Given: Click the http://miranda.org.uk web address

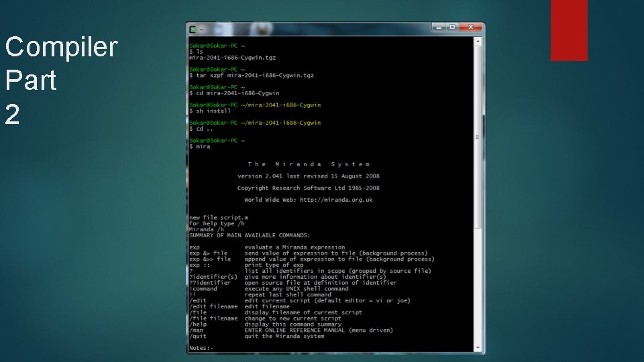Looking at the screenshot, I should 336,200.
